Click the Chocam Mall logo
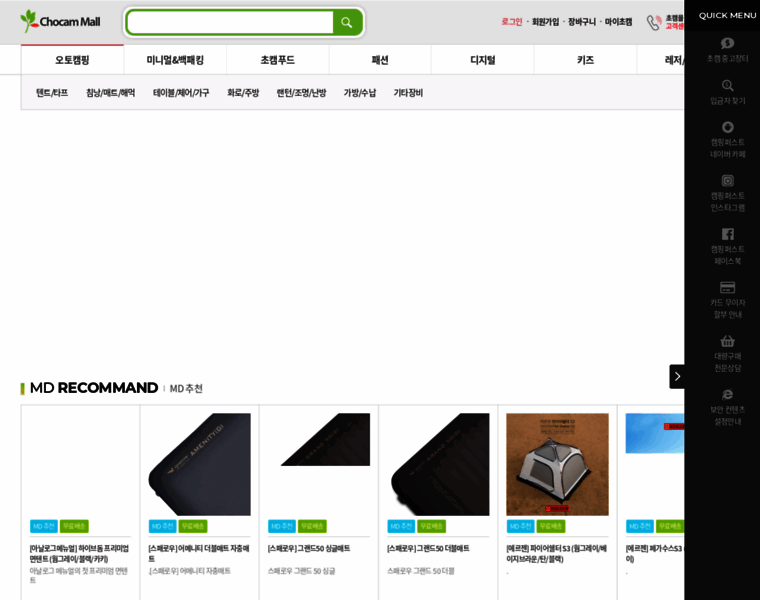This screenshot has height=600, width=760. pos(61,21)
